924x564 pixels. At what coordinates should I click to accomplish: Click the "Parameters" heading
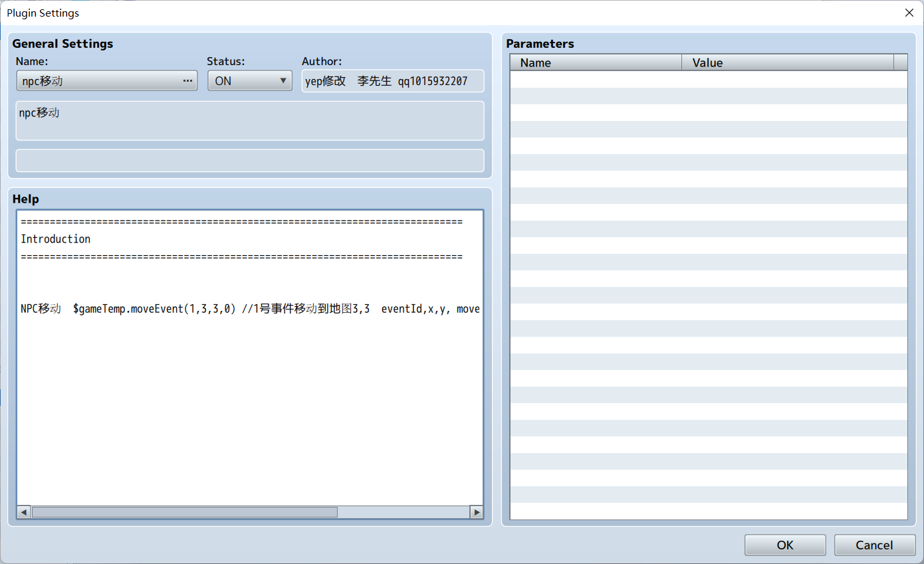(x=540, y=44)
